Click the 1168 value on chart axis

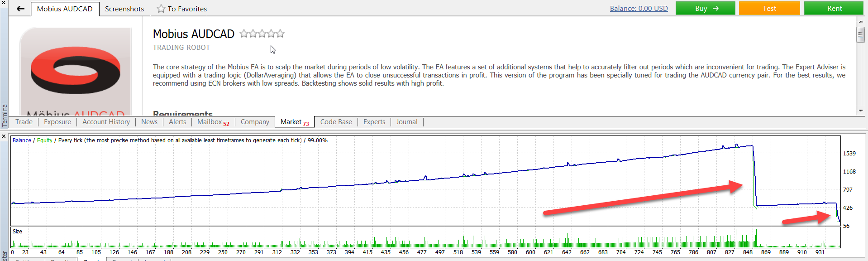[849, 172]
